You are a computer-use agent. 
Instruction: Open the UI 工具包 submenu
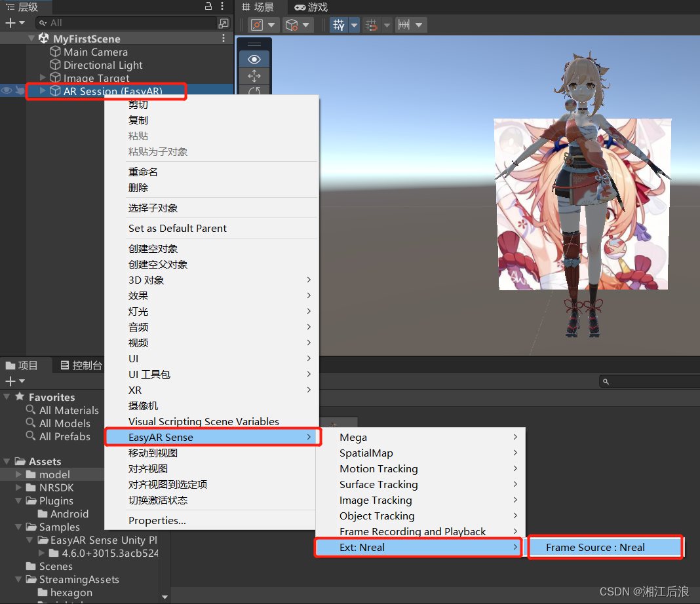[212, 374]
